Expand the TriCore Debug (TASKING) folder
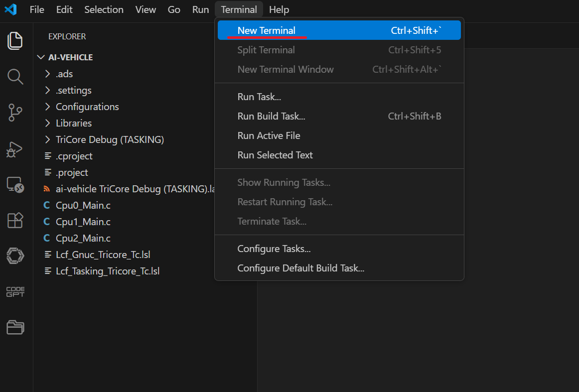Image resolution: width=579 pixels, height=392 pixels. tap(109, 139)
